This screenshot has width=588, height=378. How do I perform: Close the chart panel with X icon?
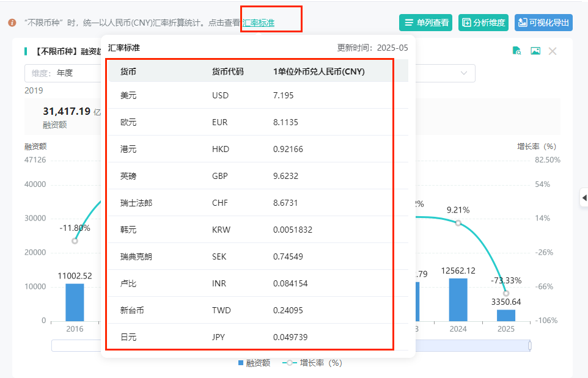[x=553, y=51]
